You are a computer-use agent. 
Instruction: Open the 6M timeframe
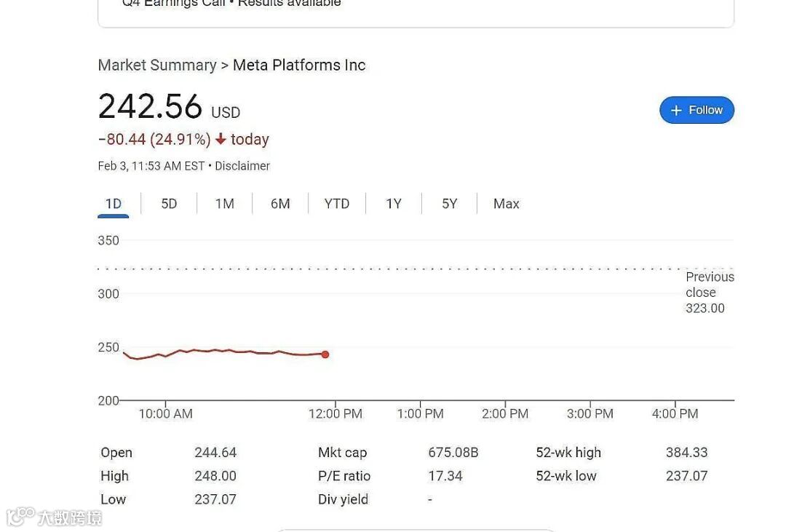click(x=280, y=204)
